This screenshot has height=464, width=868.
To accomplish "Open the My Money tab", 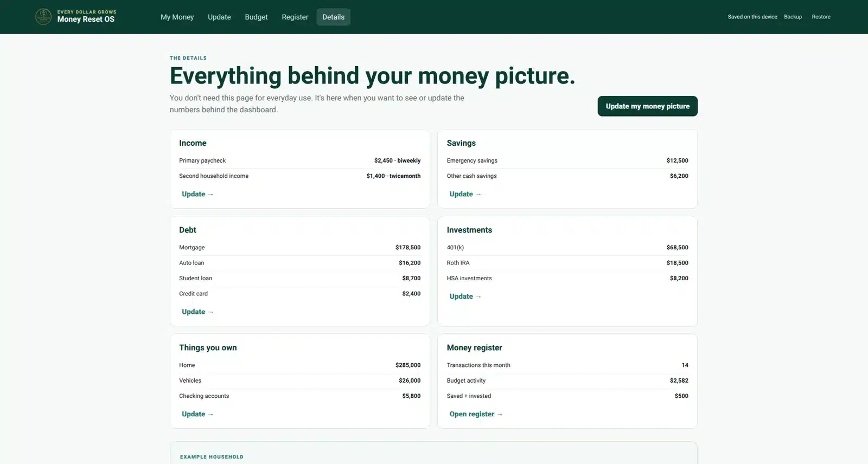I will pyautogui.click(x=177, y=17).
